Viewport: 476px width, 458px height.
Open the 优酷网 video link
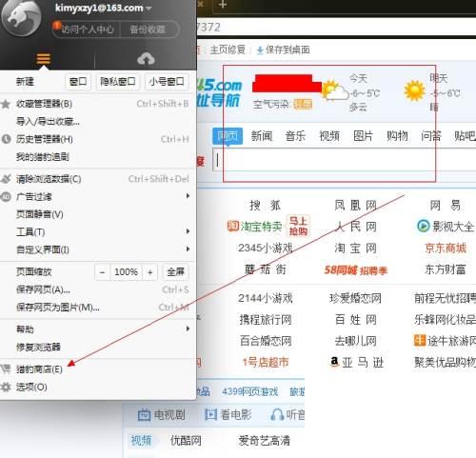[x=186, y=441]
